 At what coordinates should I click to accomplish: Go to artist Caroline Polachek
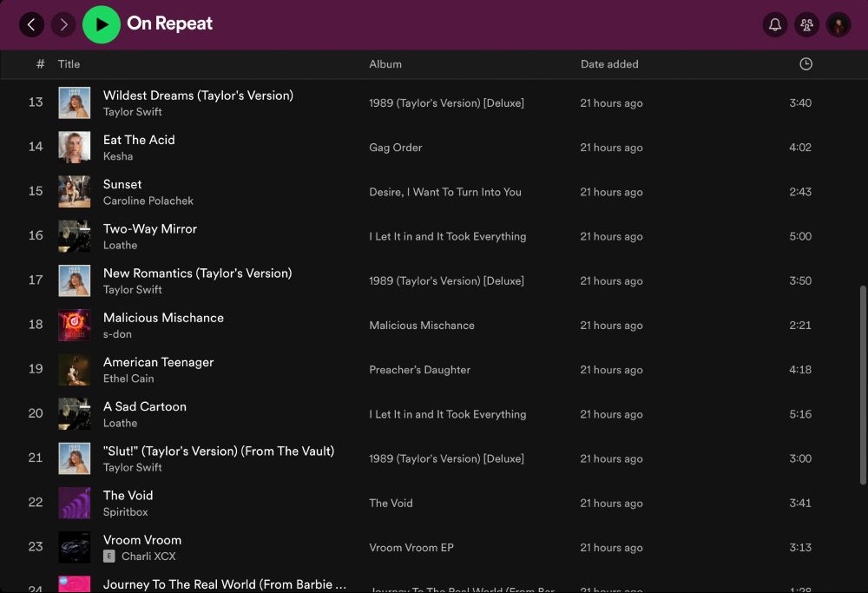pyautogui.click(x=148, y=201)
